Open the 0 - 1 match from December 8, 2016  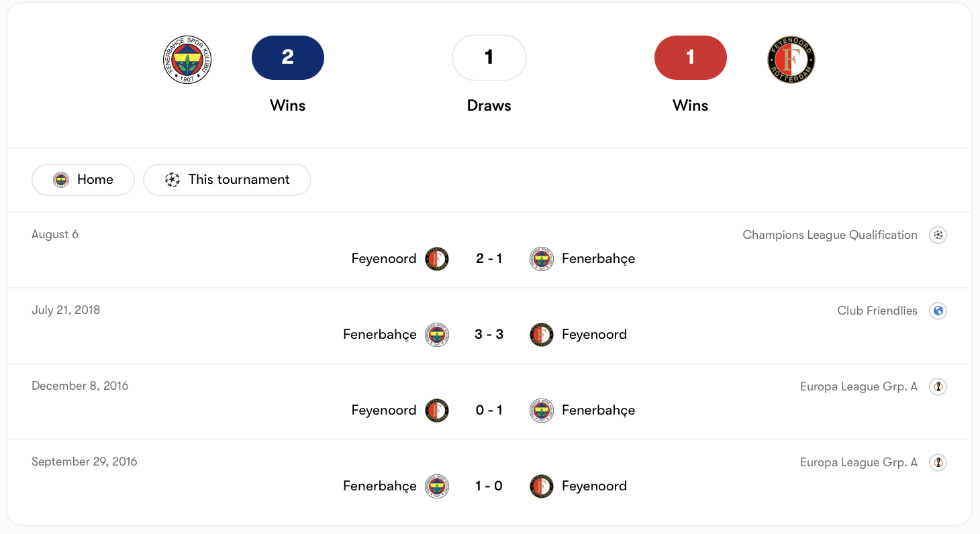point(489,410)
